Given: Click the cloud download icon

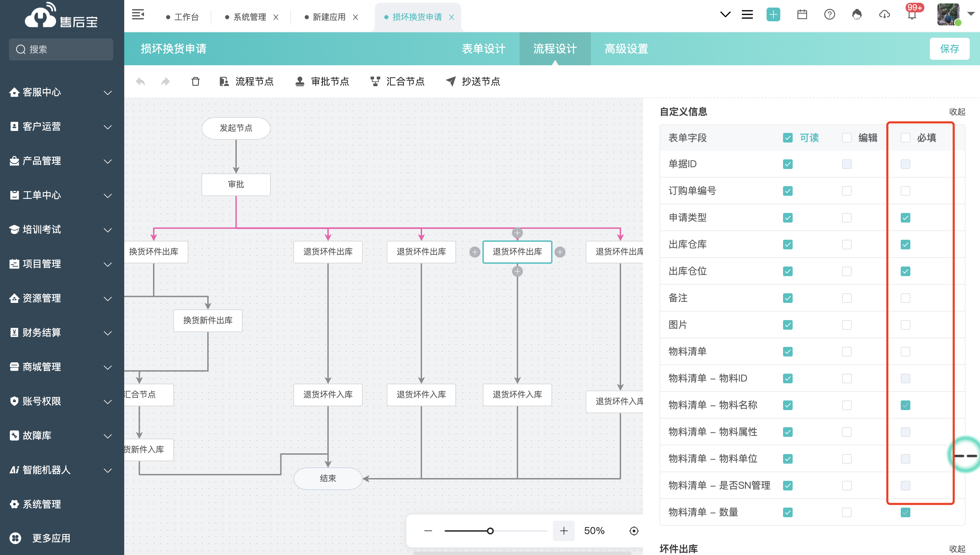Looking at the screenshot, I should (884, 14).
